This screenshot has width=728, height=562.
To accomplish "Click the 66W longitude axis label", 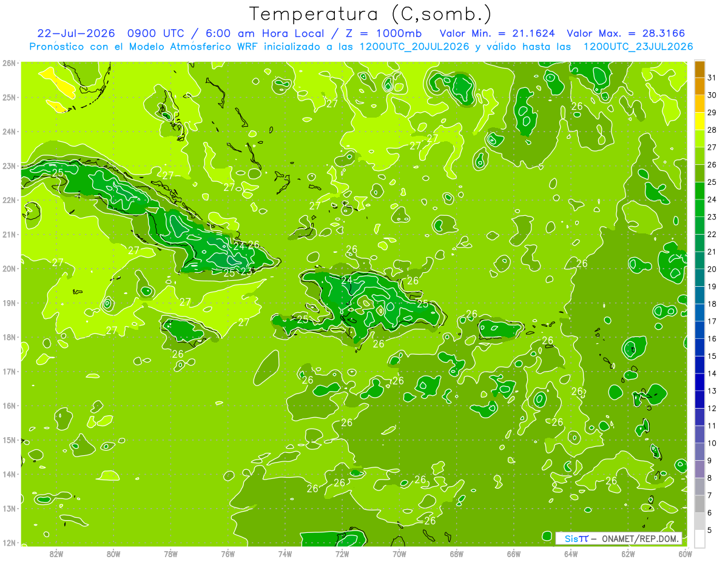I will tap(514, 553).
